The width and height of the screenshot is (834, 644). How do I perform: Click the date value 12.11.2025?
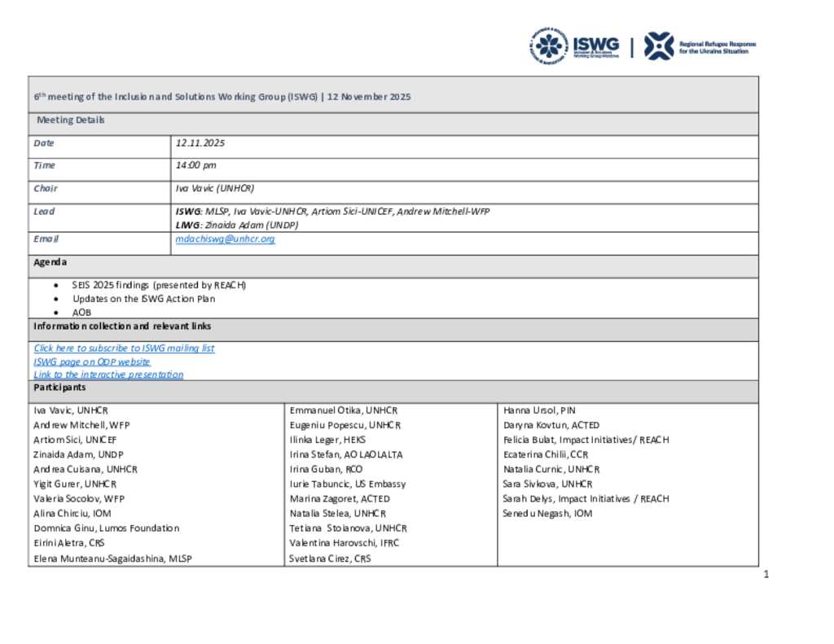point(200,143)
